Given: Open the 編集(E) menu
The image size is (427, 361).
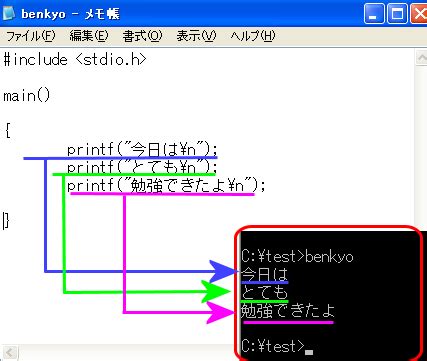Looking at the screenshot, I should click(x=89, y=36).
